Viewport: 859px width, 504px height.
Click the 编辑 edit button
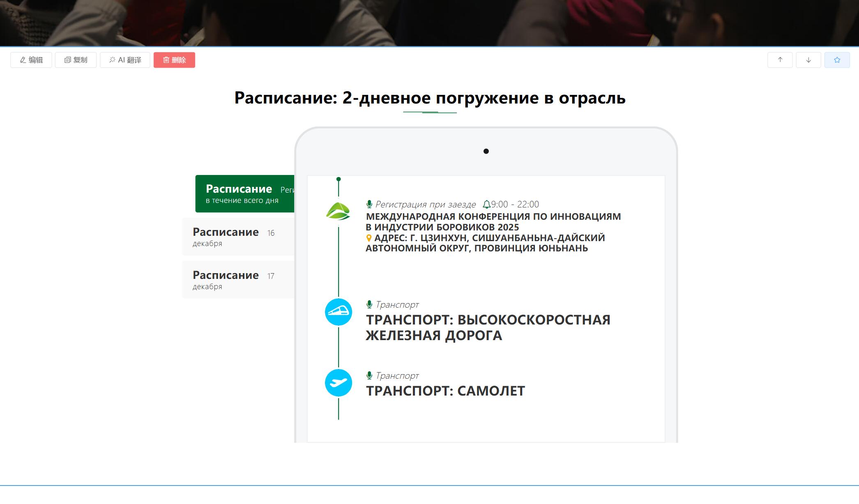31,60
